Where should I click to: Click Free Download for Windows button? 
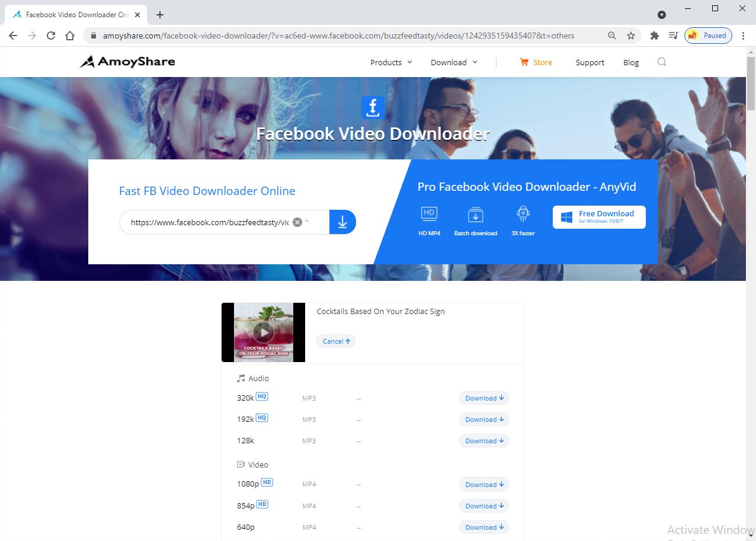pos(599,217)
